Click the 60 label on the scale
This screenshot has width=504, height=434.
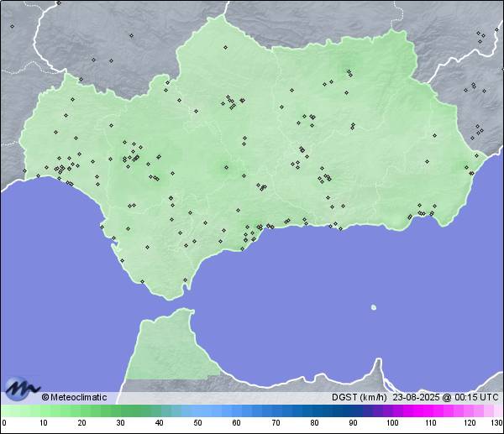pos(237,422)
